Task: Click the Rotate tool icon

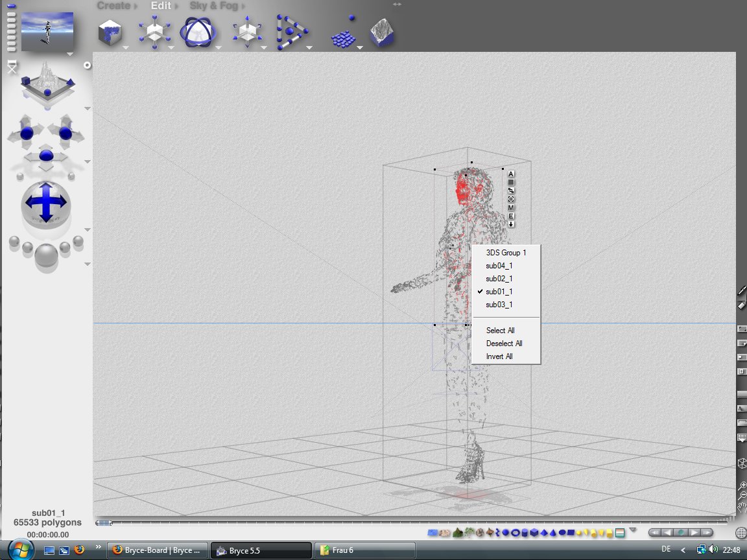Action: (x=198, y=32)
